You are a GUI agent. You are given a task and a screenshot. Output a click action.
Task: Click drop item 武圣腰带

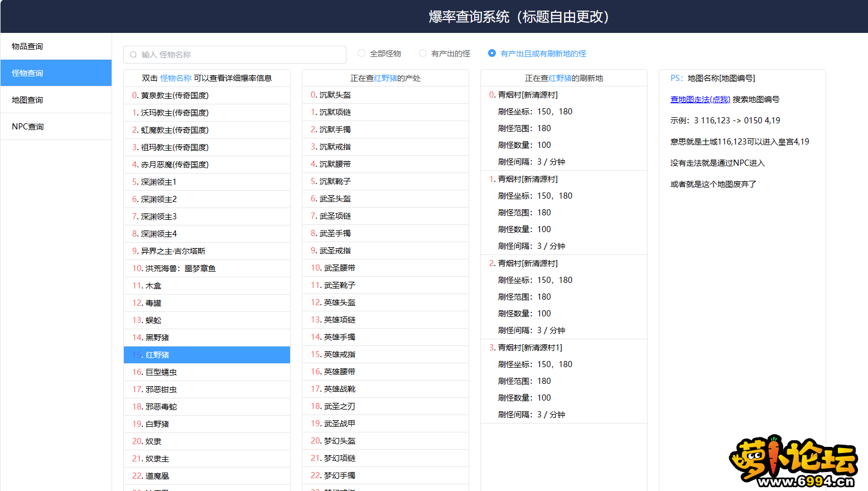pos(385,268)
